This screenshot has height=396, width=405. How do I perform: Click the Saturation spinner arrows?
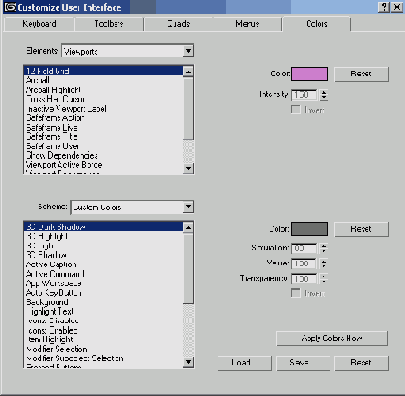tap(324, 248)
